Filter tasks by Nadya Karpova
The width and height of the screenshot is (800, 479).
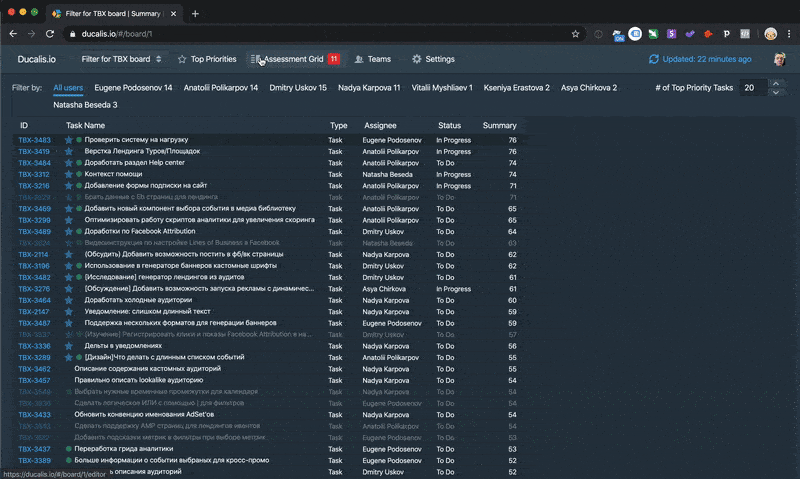(369, 88)
